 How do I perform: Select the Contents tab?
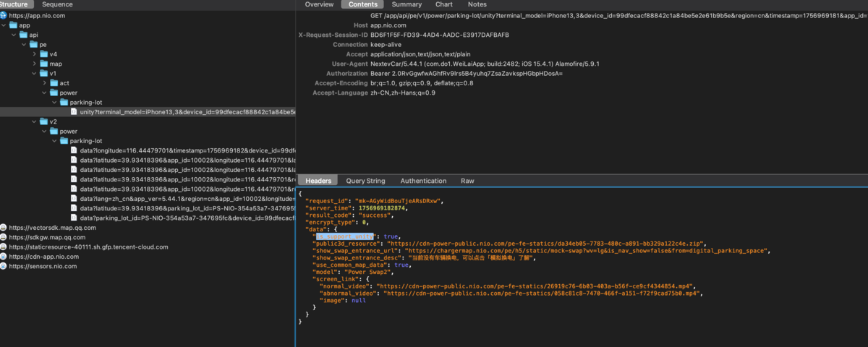coord(362,4)
